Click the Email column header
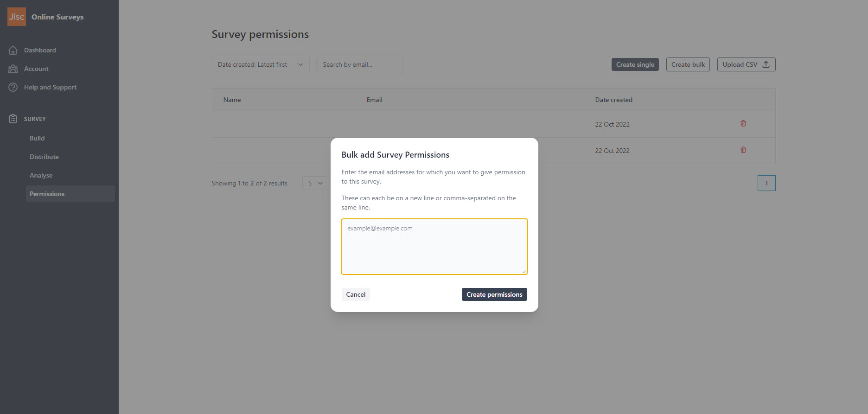This screenshot has width=868, height=414. [375, 100]
